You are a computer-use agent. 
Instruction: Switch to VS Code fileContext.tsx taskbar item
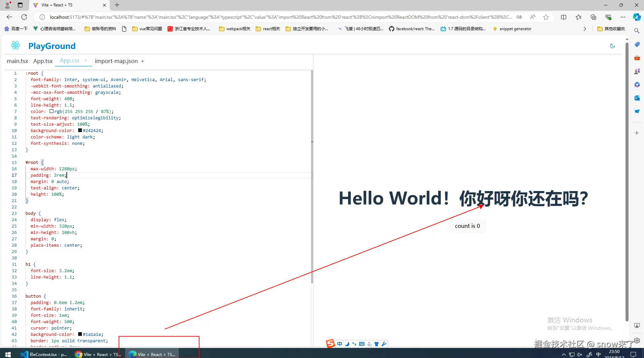click(44, 354)
